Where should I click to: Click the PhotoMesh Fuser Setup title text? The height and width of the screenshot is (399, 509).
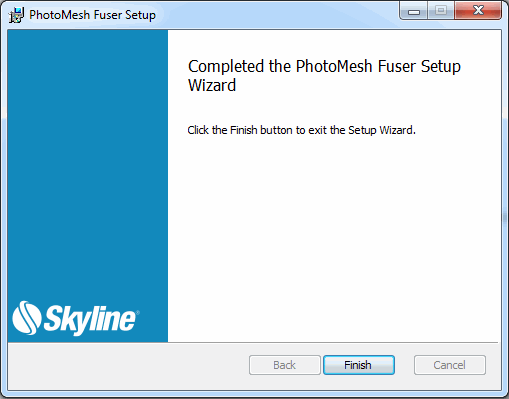[x=92, y=15]
